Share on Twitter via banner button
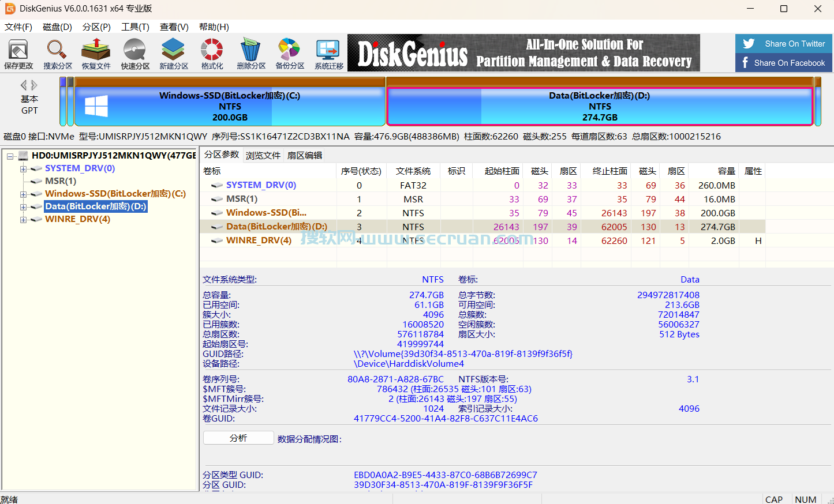The width and height of the screenshot is (834, 504). pyautogui.click(x=784, y=44)
